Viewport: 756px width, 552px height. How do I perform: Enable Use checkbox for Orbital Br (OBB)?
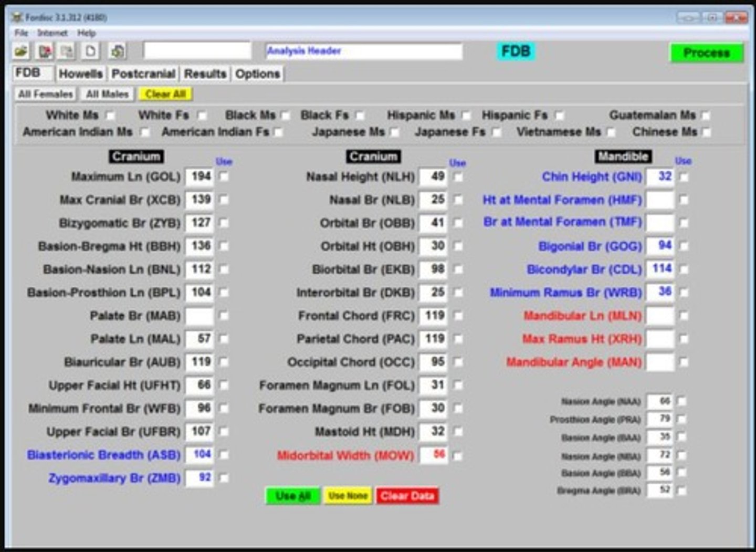[458, 223]
